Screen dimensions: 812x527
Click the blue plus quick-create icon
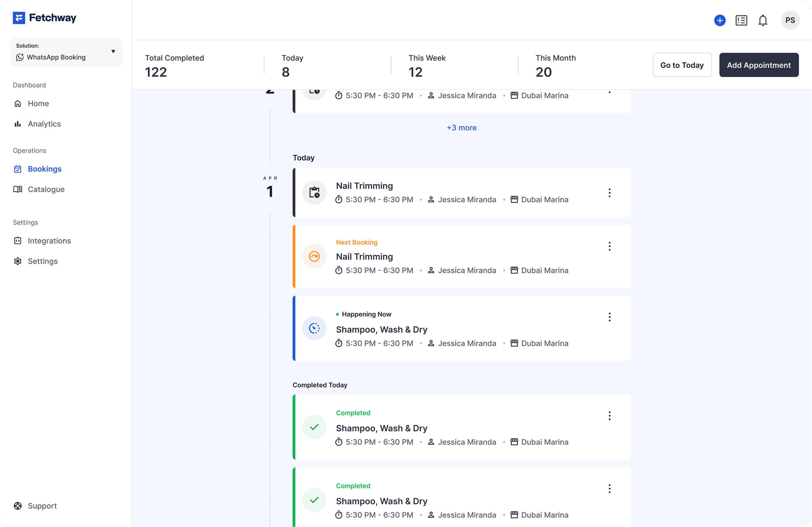tap(720, 20)
